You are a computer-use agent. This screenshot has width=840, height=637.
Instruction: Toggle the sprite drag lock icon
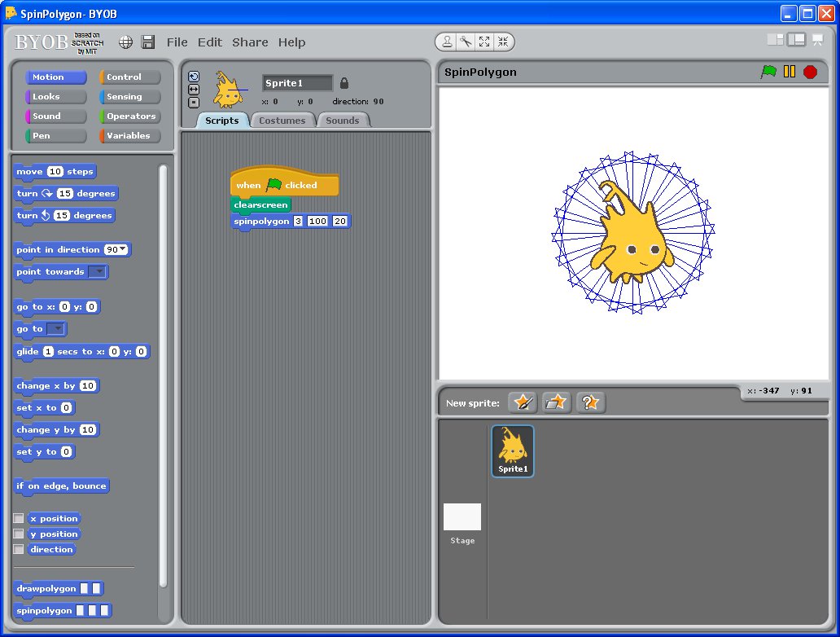pyautogui.click(x=344, y=83)
